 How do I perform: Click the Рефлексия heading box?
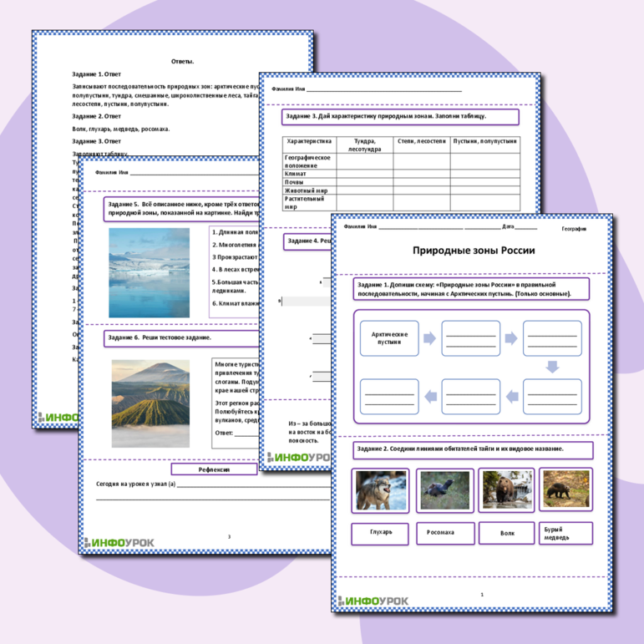(x=215, y=469)
